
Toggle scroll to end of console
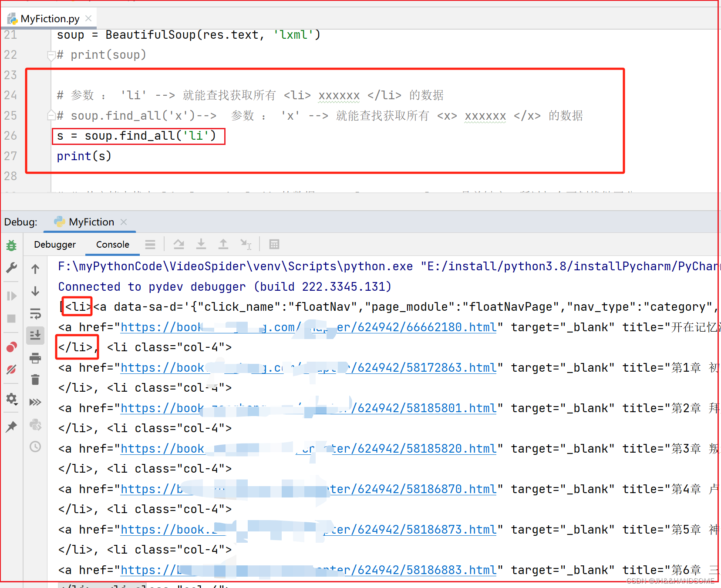tap(35, 336)
